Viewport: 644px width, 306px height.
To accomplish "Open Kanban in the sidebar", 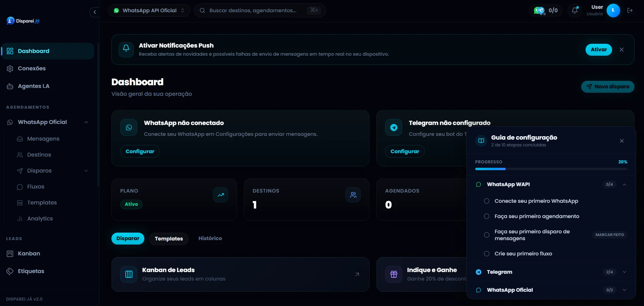I will pos(48,253).
